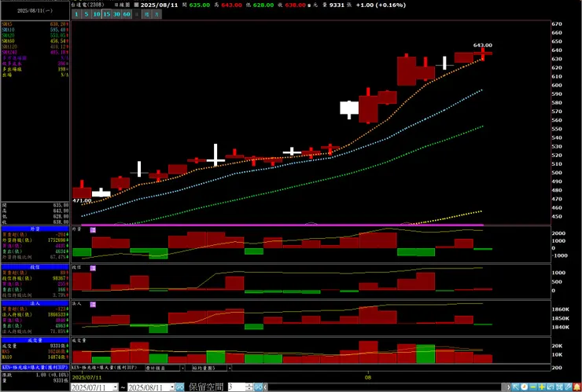
Task: Select the 60-minute timeframe button
Action: 127,14
